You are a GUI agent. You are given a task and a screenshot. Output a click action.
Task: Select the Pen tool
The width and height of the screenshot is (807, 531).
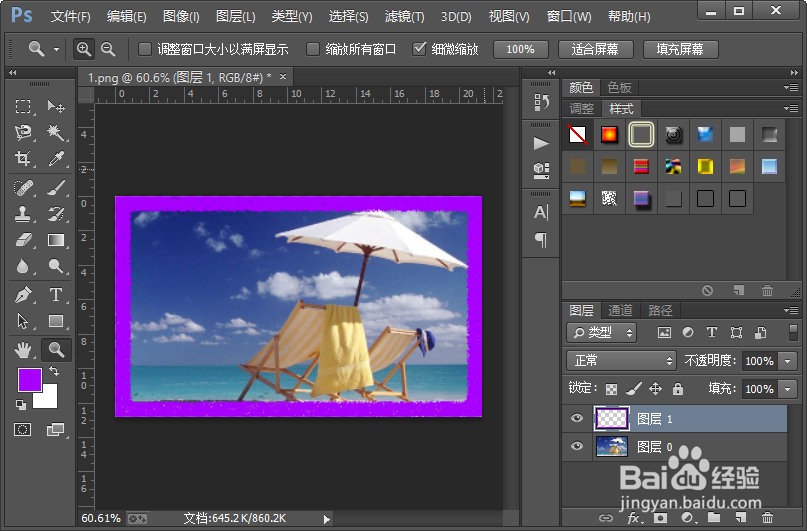pyautogui.click(x=23, y=295)
